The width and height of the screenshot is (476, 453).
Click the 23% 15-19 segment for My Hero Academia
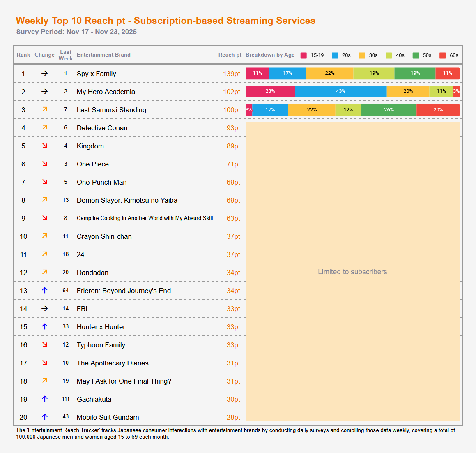pyautogui.click(x=270, y=91)
